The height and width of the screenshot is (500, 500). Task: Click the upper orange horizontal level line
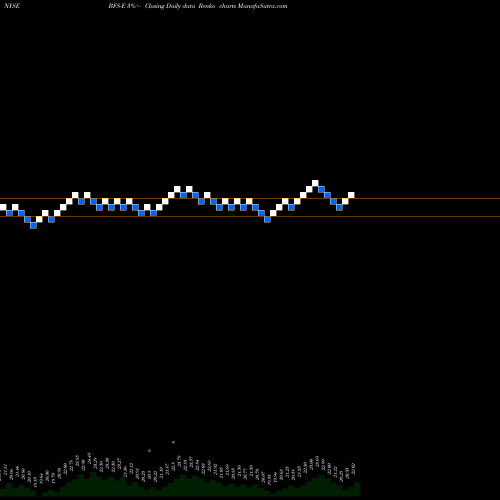click(250, 199)
